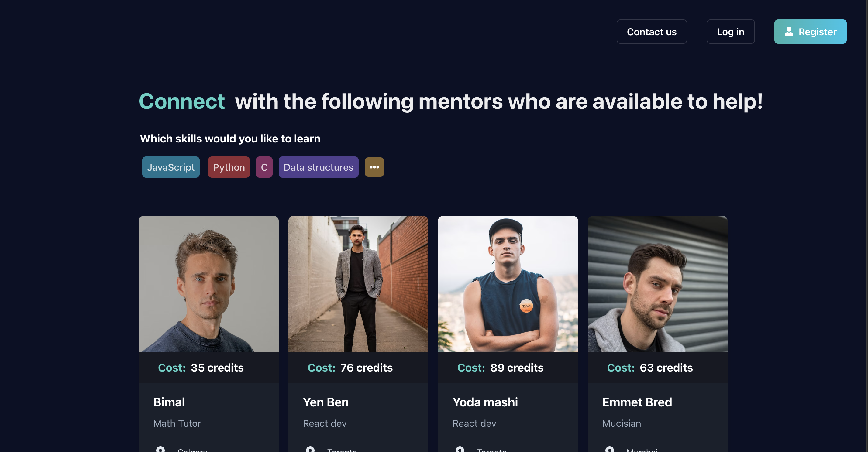Click the Emmet Bred mentor name

click(x=637, y=402)
